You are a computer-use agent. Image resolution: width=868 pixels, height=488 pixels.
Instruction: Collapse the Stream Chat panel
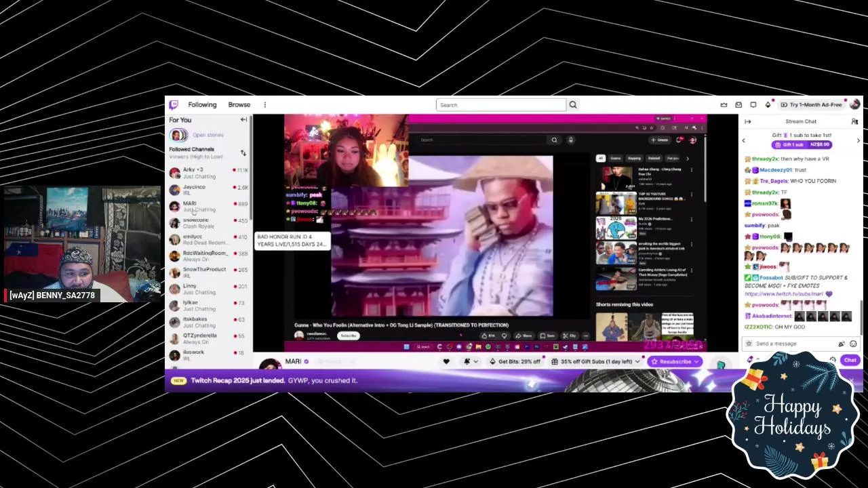pyautogui.click(x=748, y=121)
